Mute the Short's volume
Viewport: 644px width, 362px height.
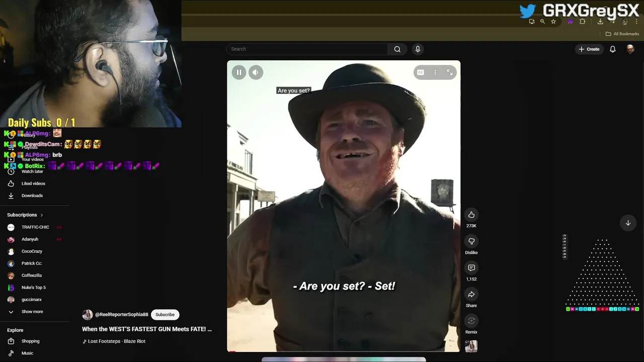[x=256, y=72]
